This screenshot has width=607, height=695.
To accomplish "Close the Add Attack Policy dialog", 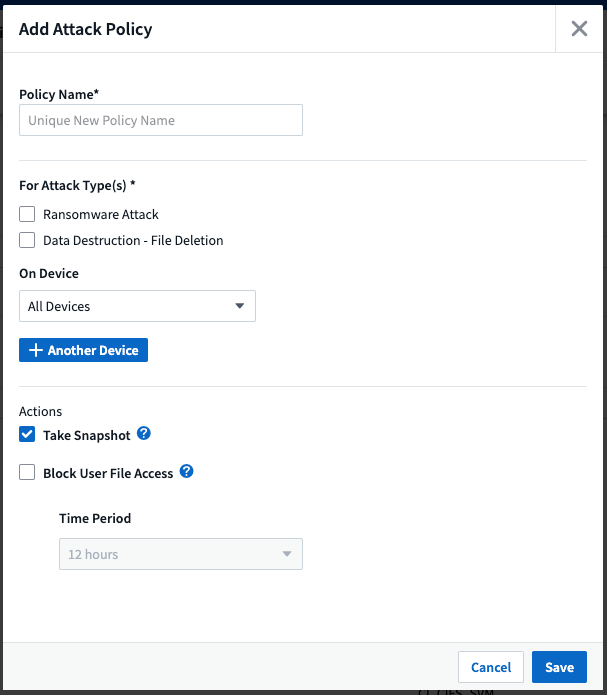I will click(579, 28).
